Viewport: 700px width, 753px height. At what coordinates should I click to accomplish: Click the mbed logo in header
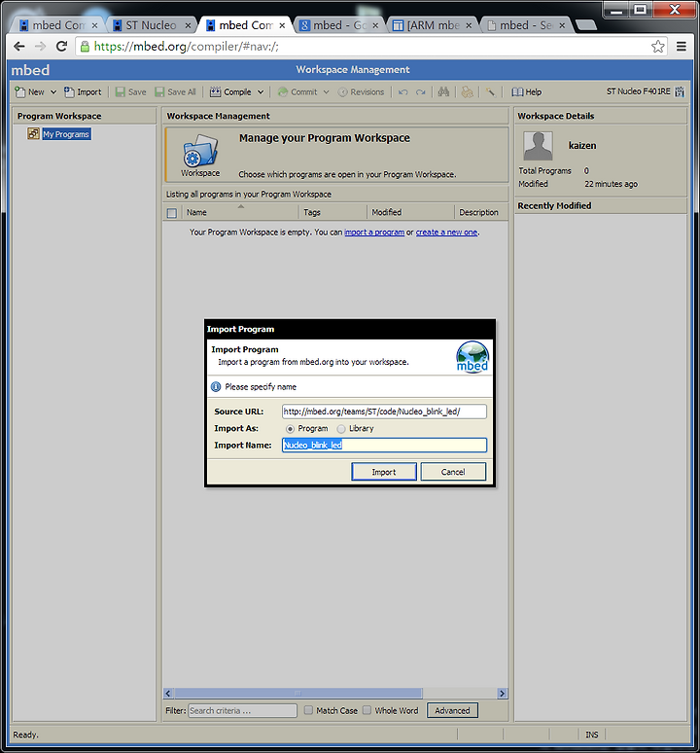click(30, 70)
